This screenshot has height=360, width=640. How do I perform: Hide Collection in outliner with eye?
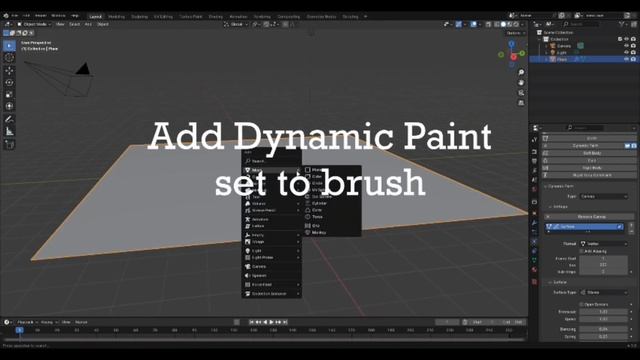click(x=627, y=39)
